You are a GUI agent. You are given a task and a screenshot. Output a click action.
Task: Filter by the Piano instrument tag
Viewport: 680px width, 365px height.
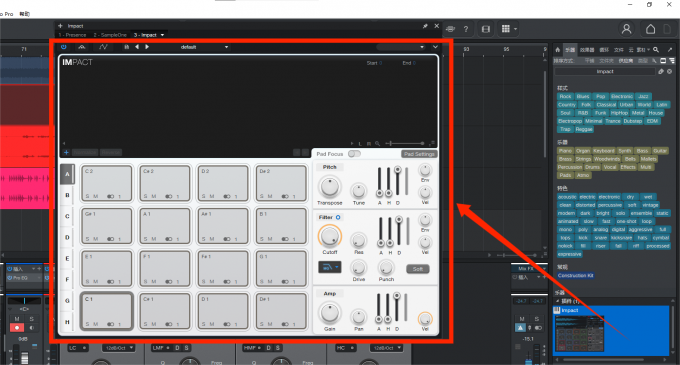[x=565, y=151]
